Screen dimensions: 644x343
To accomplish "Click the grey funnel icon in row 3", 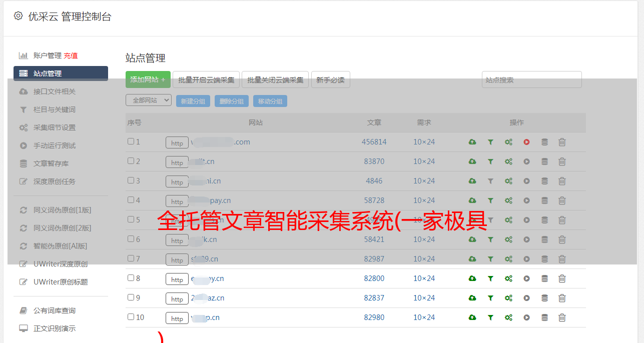I will [x=490, y=181].
